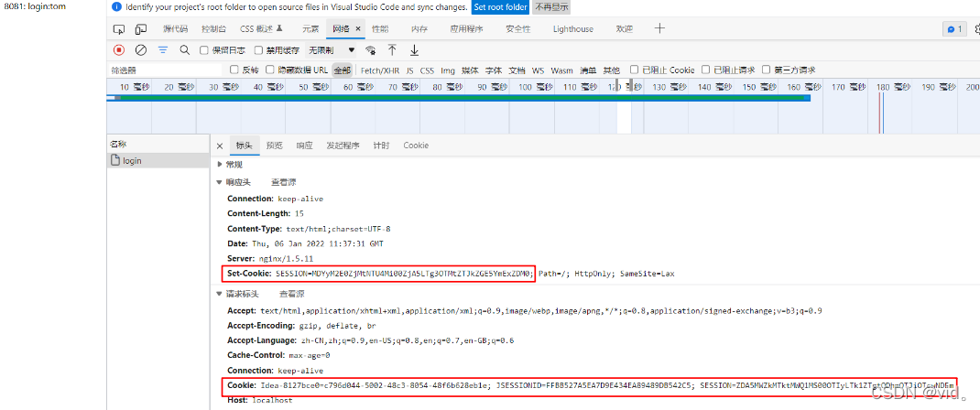The width and height of the screenshot is (980, 410).
Task: Close the 网络 tab with its x
Action: pyautogui.click(x=358, y=29)
